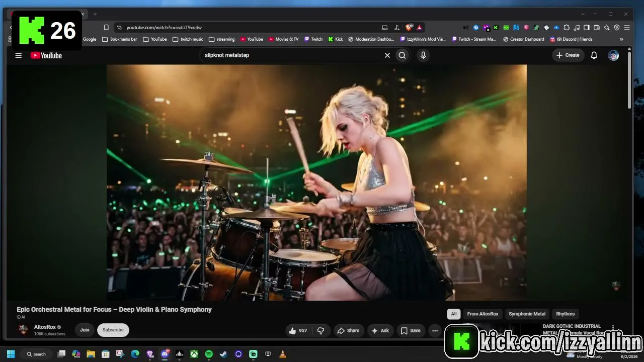644x362 pixels.
Task: Select the Rhythms chip
Action: [566, 314]
